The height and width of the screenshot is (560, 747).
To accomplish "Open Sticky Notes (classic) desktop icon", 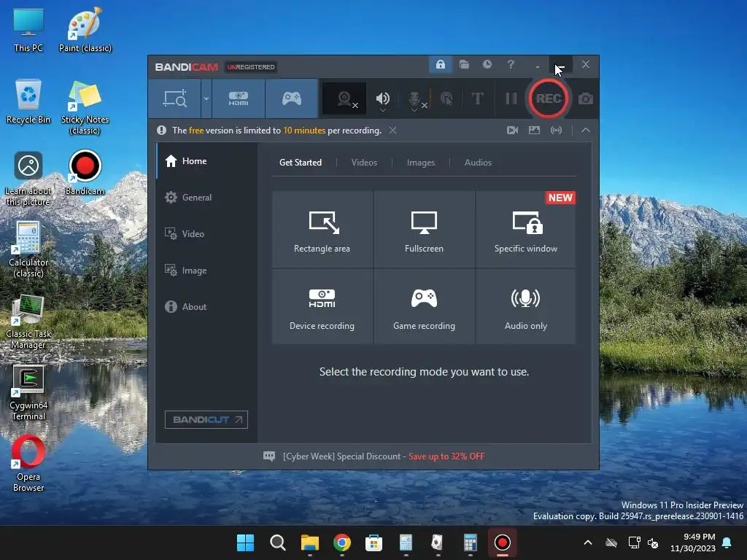I will click(85, 106).
